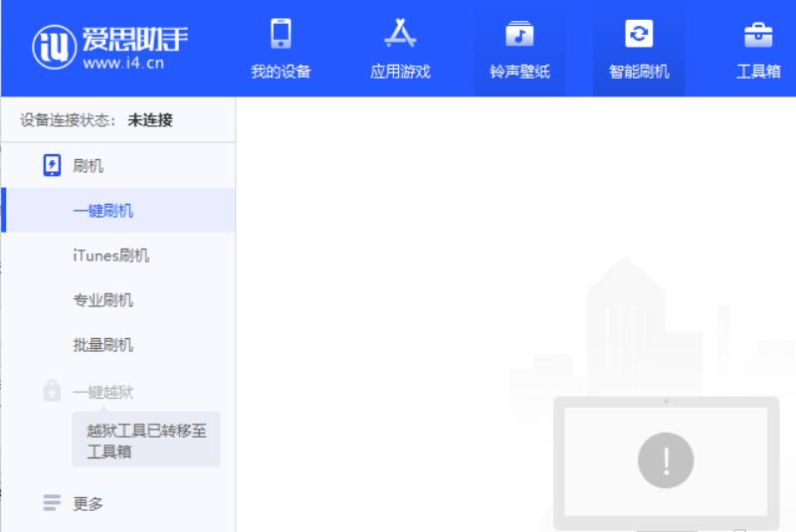Open the 应用游戏 app store icon

pos(400,34)
